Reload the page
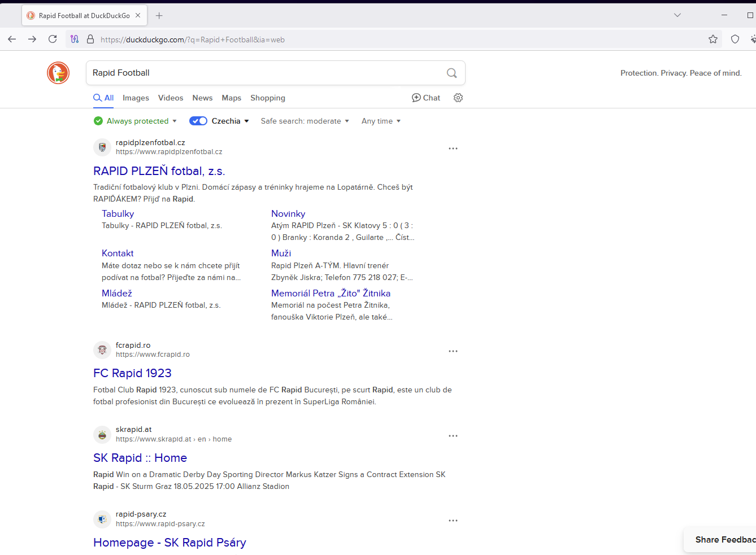The image size is (756, 555). click(53, 39)
